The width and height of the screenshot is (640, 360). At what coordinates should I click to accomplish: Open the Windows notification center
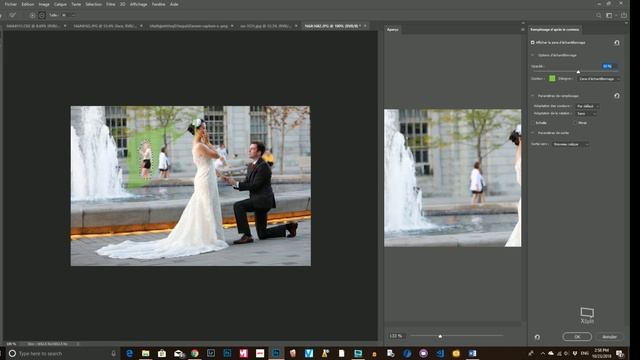(x=620, y=353)
